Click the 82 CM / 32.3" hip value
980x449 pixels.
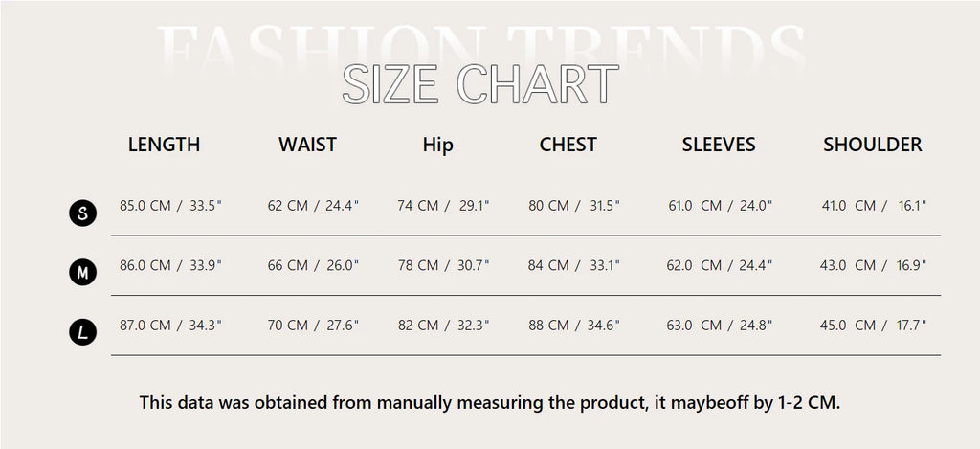[x=443, y=325]
